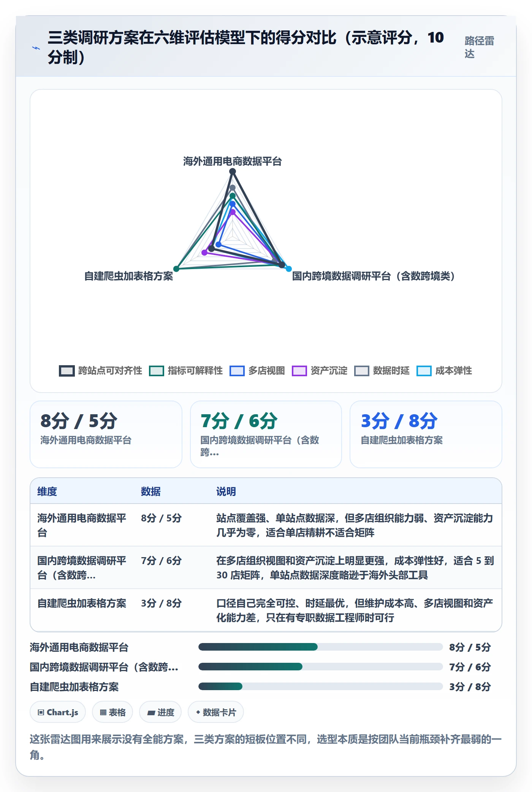This screenshot has width=532, height=792.
Task: Select the 表格 chip
Action: pos(112,712)
